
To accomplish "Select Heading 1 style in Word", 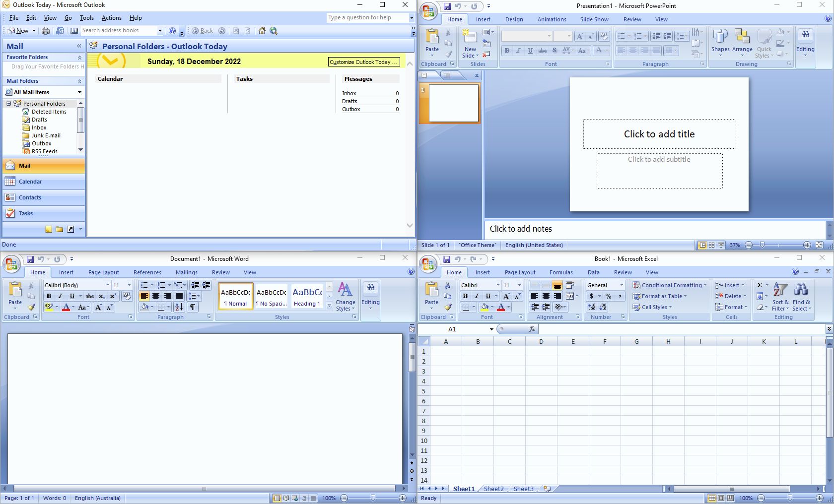I will coord(307,297).
